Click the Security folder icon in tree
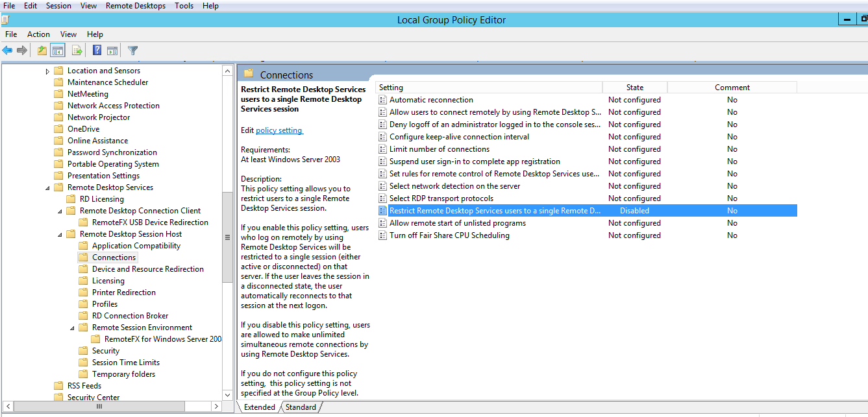The image size is (868, 417). (82, 351)
